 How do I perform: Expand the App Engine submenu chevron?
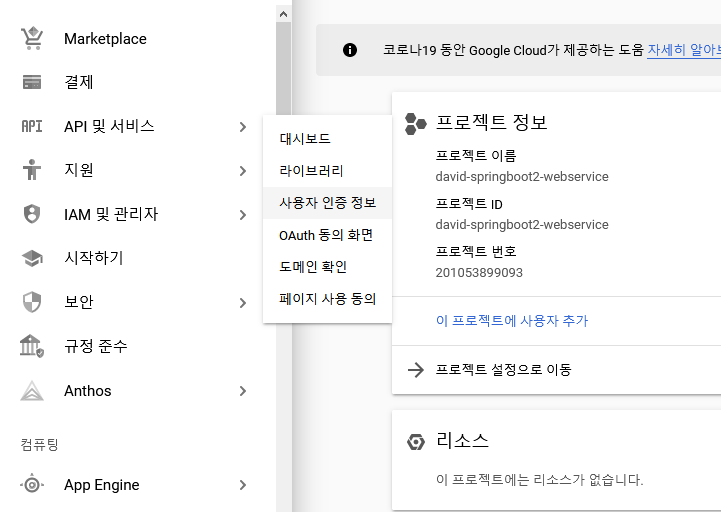243,485
